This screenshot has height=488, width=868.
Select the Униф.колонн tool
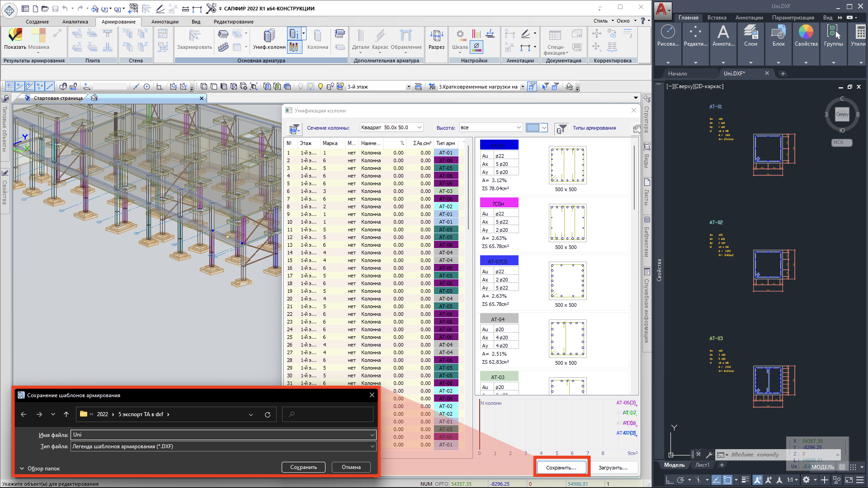coord(269,40)
